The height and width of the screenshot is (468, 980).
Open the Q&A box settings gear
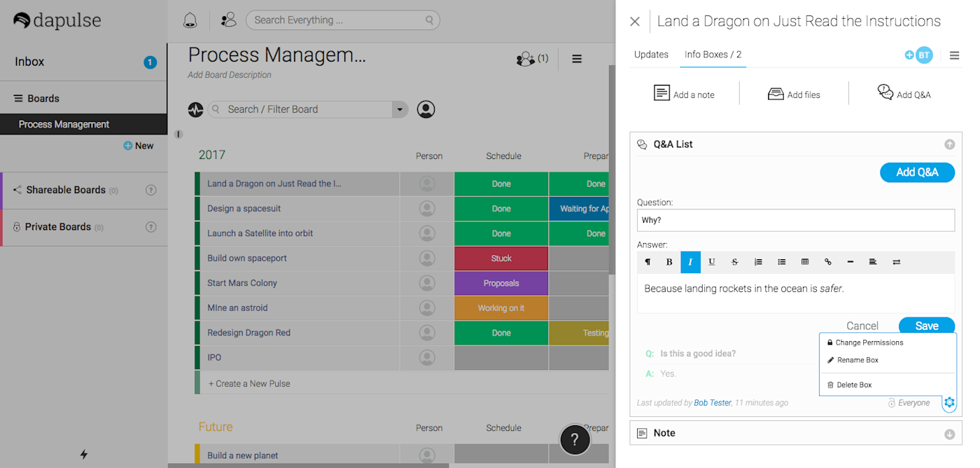949,403
